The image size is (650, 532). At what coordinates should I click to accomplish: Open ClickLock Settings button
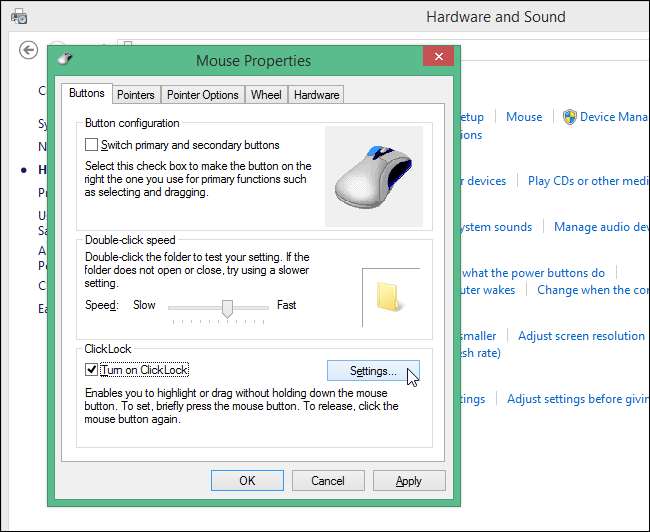pyautogui.click(x=372, y=371)
